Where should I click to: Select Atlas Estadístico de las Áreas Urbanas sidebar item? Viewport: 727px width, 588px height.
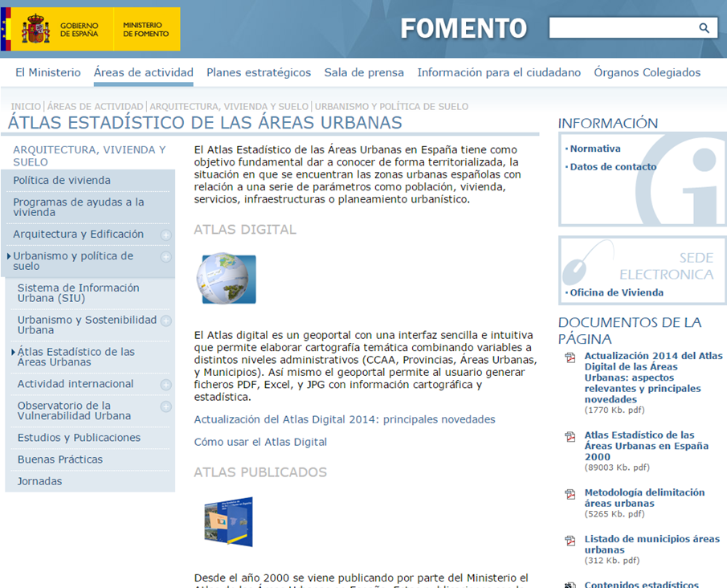(x=76, y=357)
